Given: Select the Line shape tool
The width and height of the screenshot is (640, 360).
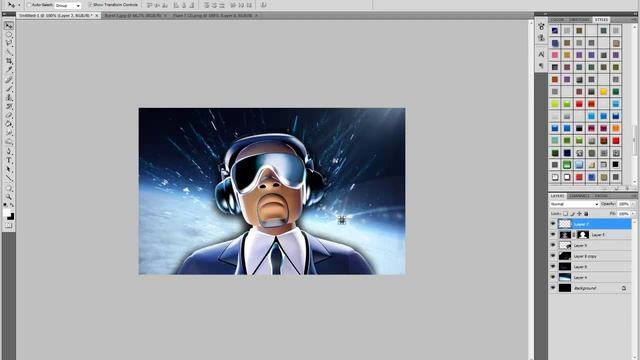Looking at the screenshot, I should coord(9,178).
